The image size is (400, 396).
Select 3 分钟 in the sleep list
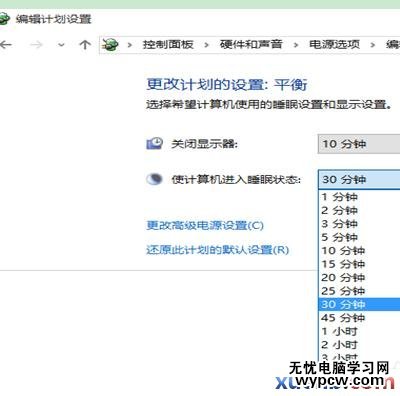(x=359, y=223)
